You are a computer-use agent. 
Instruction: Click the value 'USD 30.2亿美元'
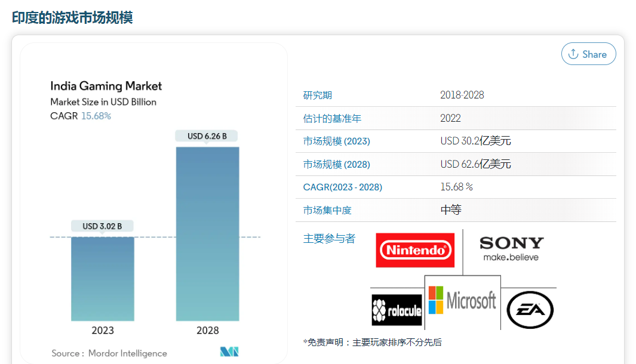pos(475,141)
